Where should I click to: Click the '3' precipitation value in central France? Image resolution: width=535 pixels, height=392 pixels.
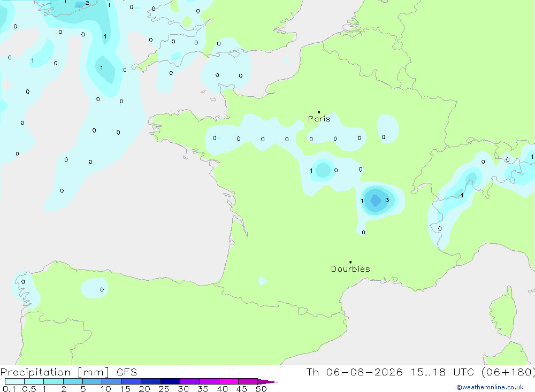tap(387, 200)
